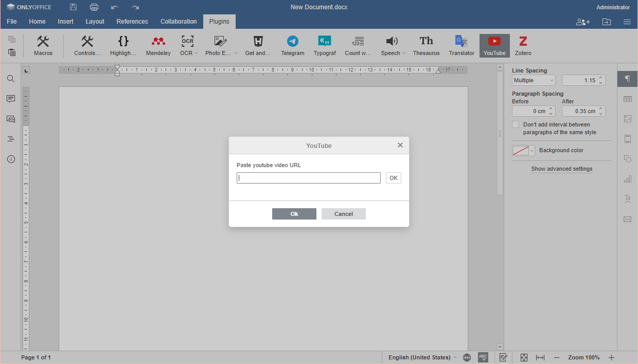This screenshot has width=638, height=364.
Task: Expand the OCR plugin dropdown arrow
Action: coord(196,52)
